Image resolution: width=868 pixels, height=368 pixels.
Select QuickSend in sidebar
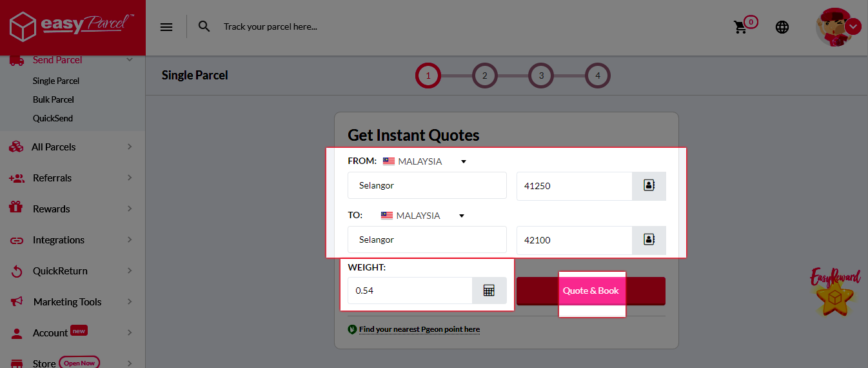[x=53, y=118]
